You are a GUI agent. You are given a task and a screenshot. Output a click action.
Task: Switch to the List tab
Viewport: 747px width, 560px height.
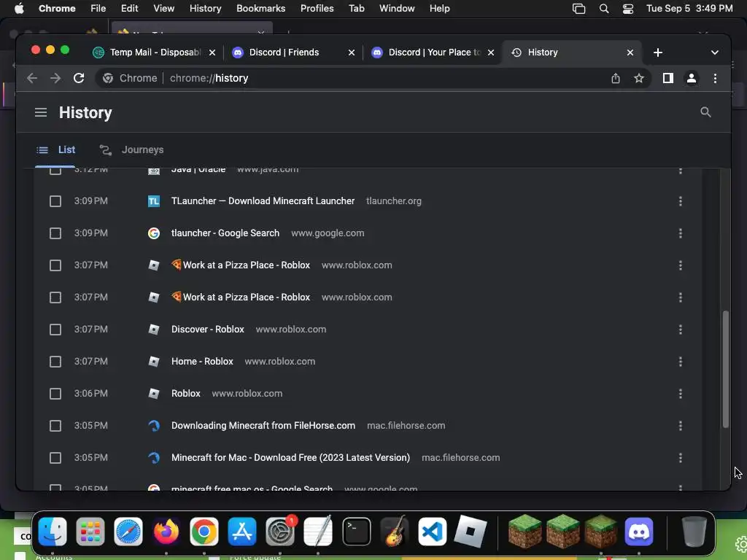(x=55, y=149)
